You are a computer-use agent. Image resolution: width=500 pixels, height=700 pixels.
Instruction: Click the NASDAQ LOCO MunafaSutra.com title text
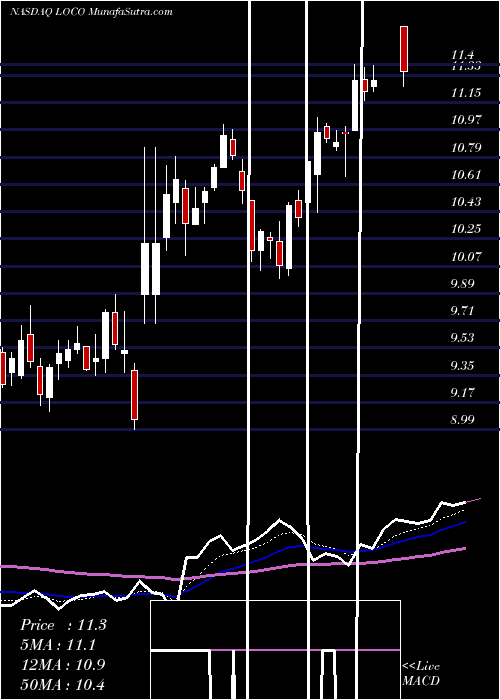click(91, 12)
